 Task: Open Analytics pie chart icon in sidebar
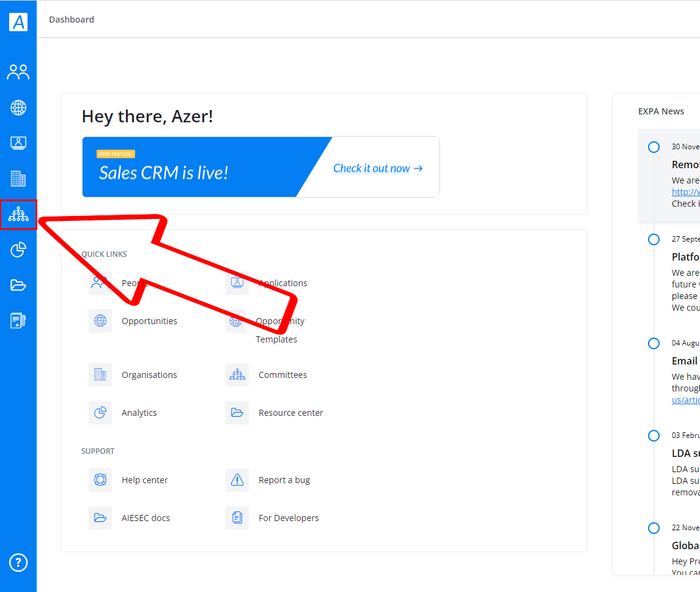point(18,250)
